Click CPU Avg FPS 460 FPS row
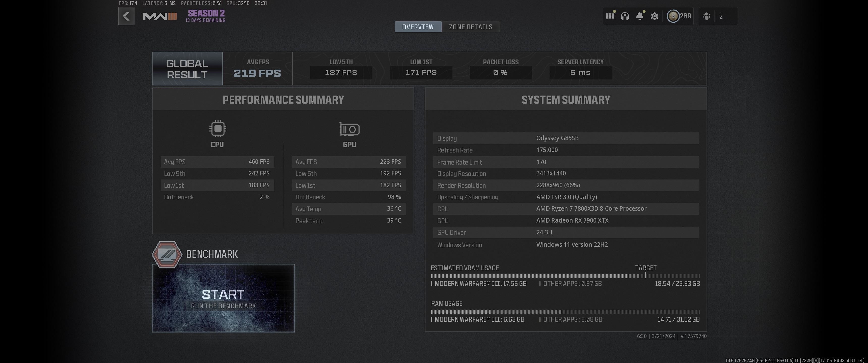Viewport: 868px width, 363px height. (x=217, y=162)
